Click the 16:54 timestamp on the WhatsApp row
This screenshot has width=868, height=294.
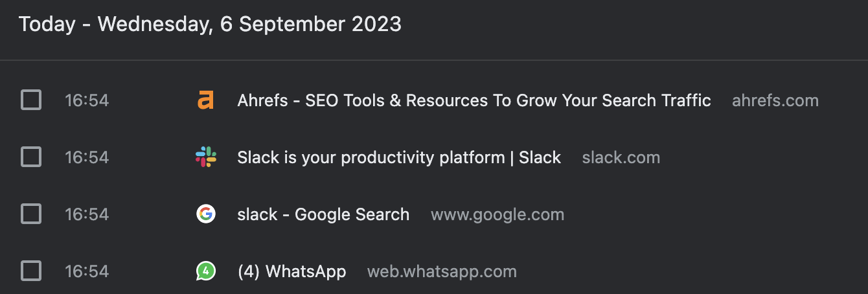coord(87,271)
